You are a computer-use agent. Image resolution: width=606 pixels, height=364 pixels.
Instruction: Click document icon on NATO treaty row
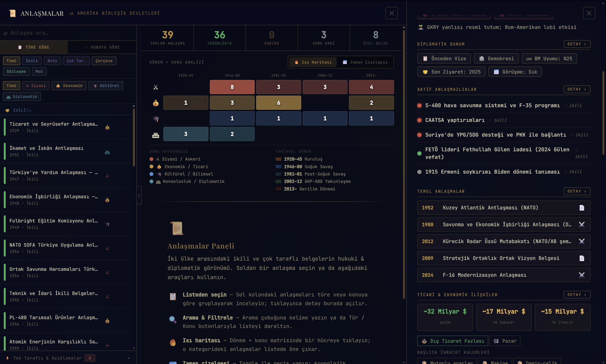(x=582, y=208)
